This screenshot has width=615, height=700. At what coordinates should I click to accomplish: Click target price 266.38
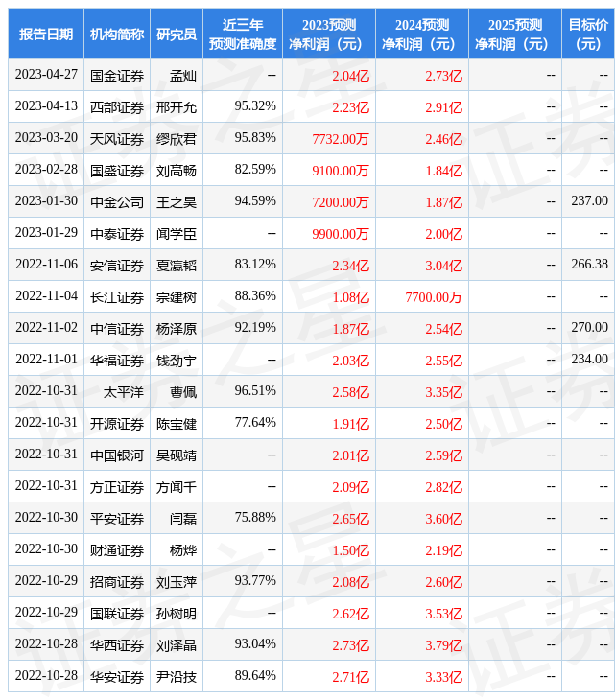589,265
